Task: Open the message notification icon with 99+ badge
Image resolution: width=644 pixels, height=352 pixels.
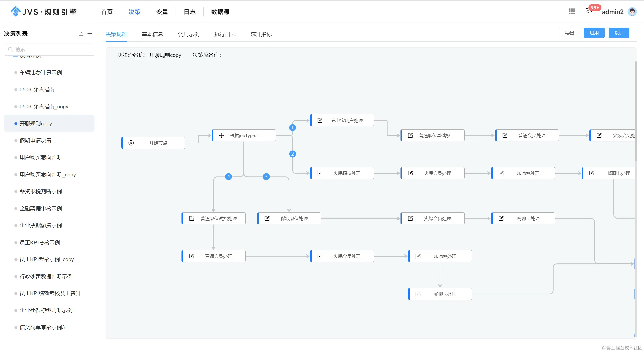Action: (588, 11)
